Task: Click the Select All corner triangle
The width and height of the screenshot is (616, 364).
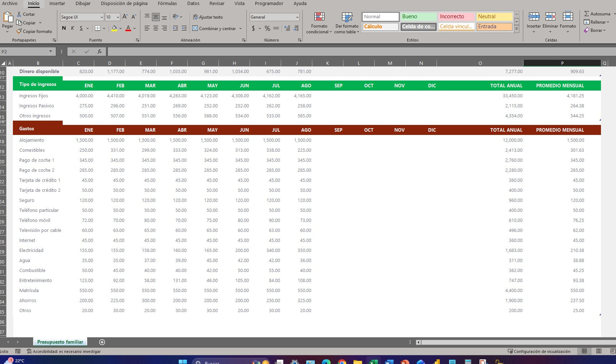Action: pos(3,63)
